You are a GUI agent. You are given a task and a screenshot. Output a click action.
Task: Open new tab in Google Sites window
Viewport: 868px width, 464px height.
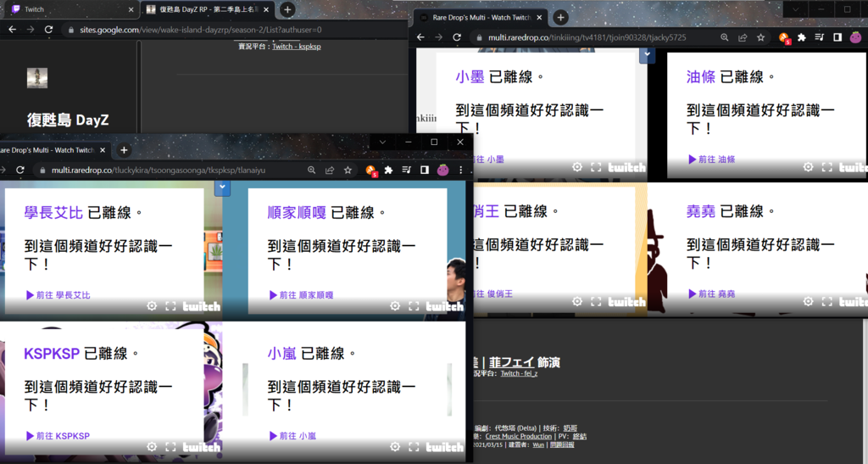tap(287, 9)
